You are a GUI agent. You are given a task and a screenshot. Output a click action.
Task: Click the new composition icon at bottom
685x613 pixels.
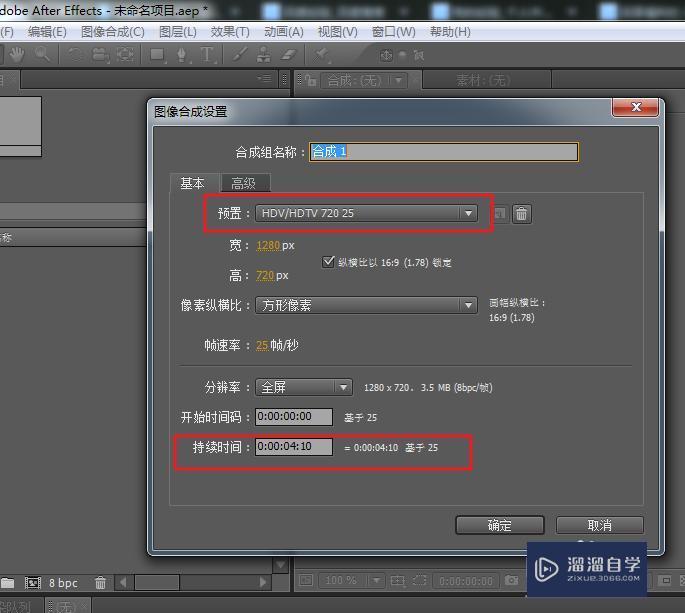point(33,582)
